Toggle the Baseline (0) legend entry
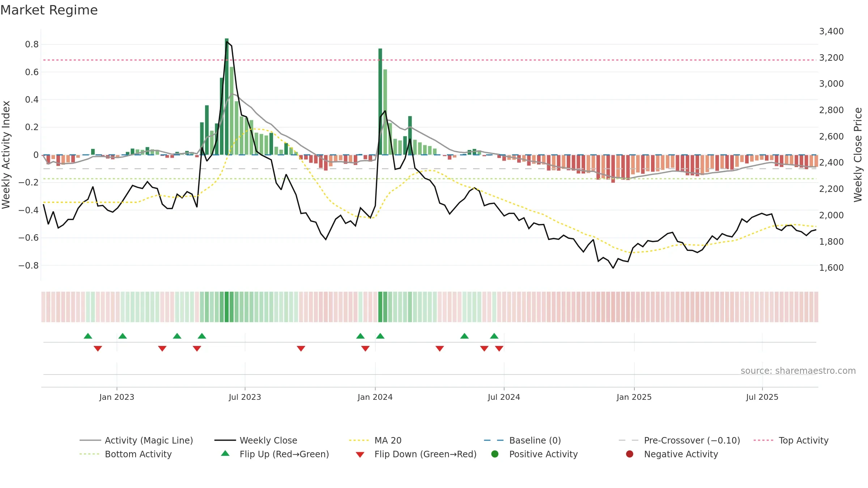This screenshot has width=868, height=488. [522, 440]
